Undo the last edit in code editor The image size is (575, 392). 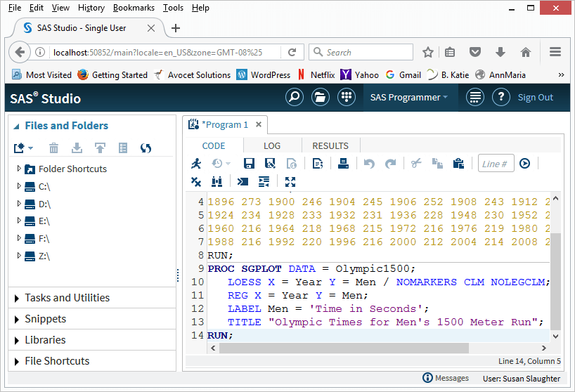pos(369,164)
